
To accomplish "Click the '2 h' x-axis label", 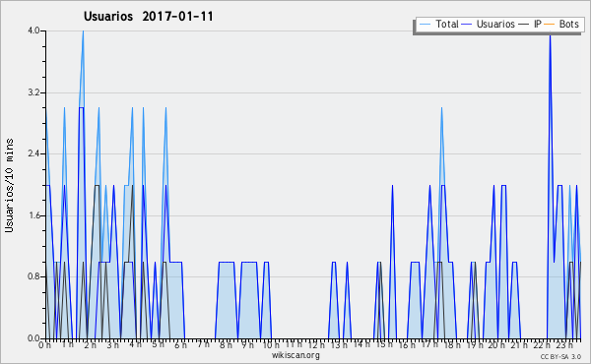I will coord(90,344).
